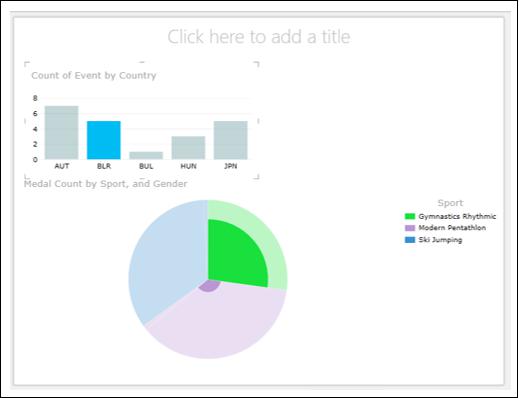Viewport: 519px width, 398px height.
Task: Select the HUN bar in the chart
Action: 188,148
